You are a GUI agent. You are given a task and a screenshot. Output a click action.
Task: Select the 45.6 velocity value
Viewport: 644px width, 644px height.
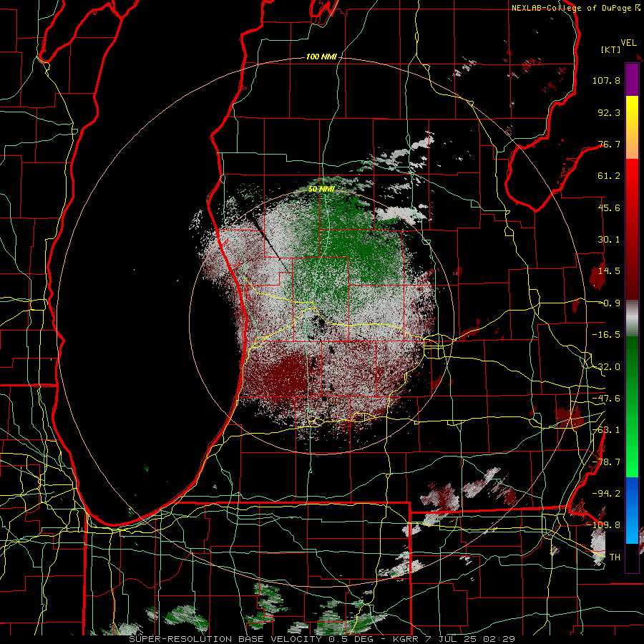click(x=609, y=208)
